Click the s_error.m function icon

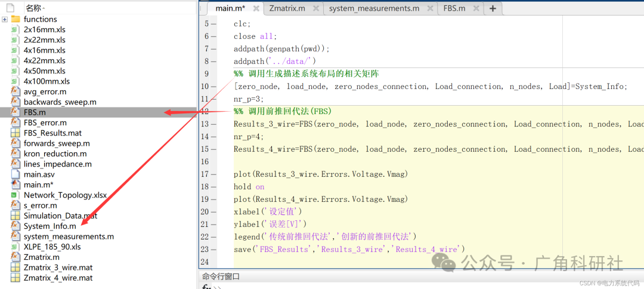click(x=15, y=205)
